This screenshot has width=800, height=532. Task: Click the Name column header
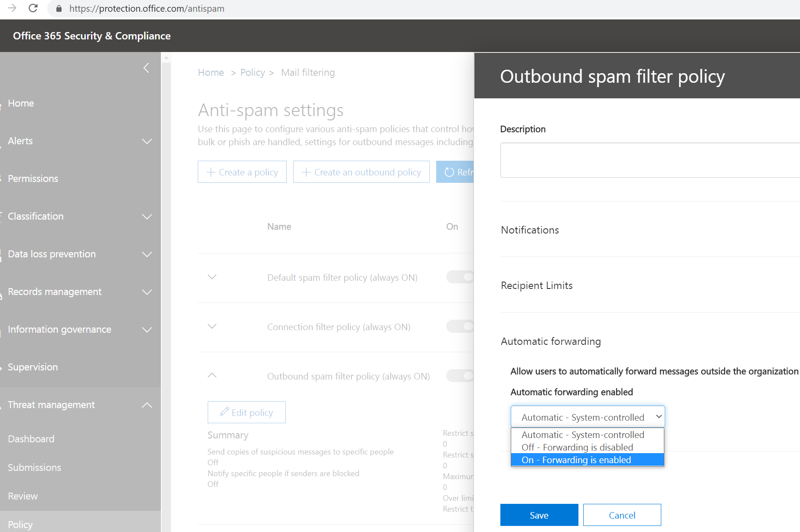click(279, 227)
